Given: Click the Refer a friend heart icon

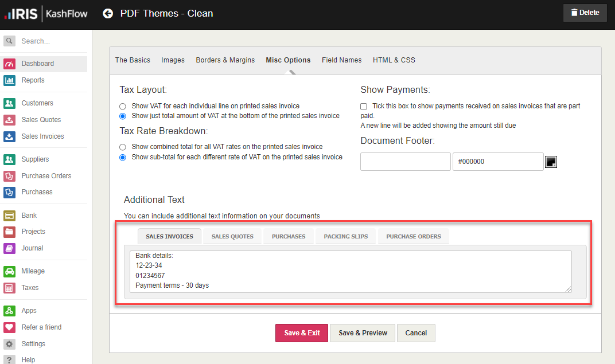Looking at the screenshot, I should point(9,327).
